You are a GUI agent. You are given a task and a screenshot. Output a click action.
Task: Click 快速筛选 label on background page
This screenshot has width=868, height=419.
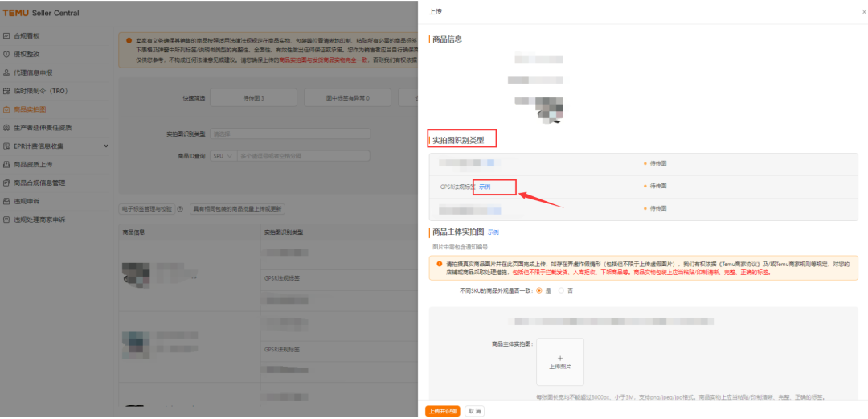tap(194, 98)
